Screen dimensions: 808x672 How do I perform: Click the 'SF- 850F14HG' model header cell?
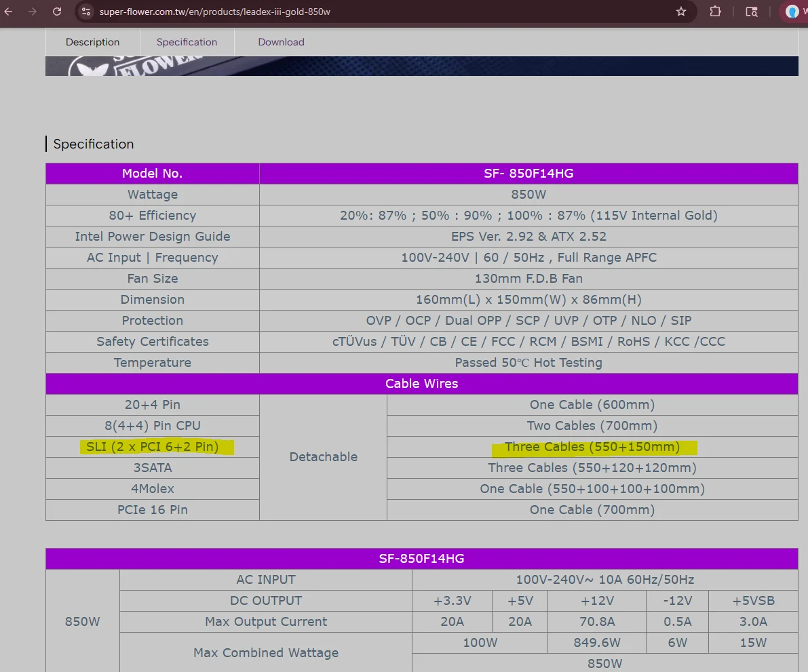click(528, 174)
